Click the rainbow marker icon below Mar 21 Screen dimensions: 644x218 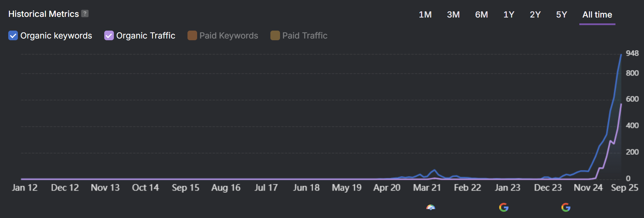pyautogui.click(x=431, y=207)
